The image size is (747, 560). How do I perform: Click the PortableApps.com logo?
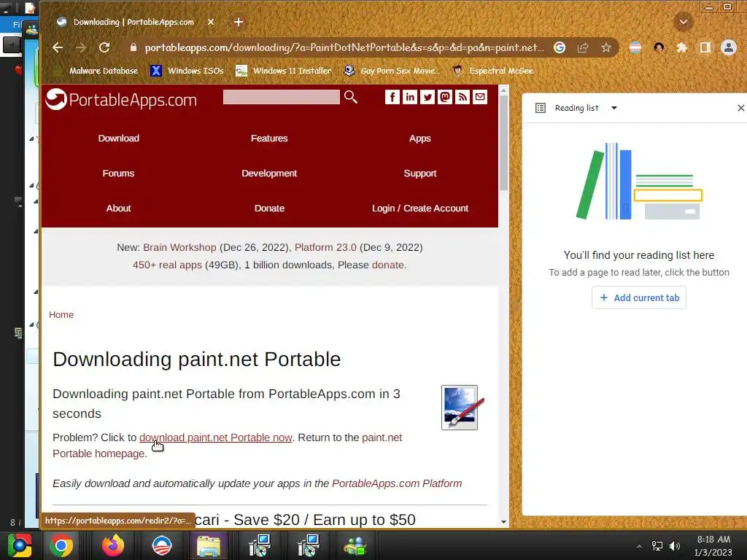click(x=121, y=99)
